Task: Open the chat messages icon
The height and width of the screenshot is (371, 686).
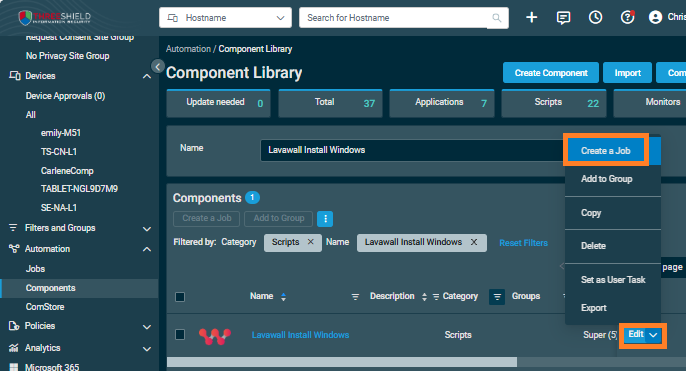Action: (563, 18)
